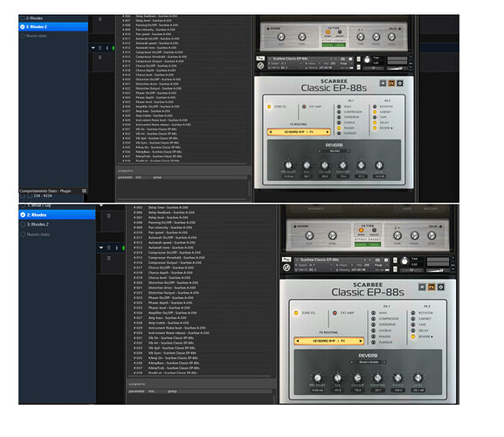Screen dimensions: 504x437
Task: Click FX routing left arrow in upper screenshot
Action: click(x=270, y=132)
